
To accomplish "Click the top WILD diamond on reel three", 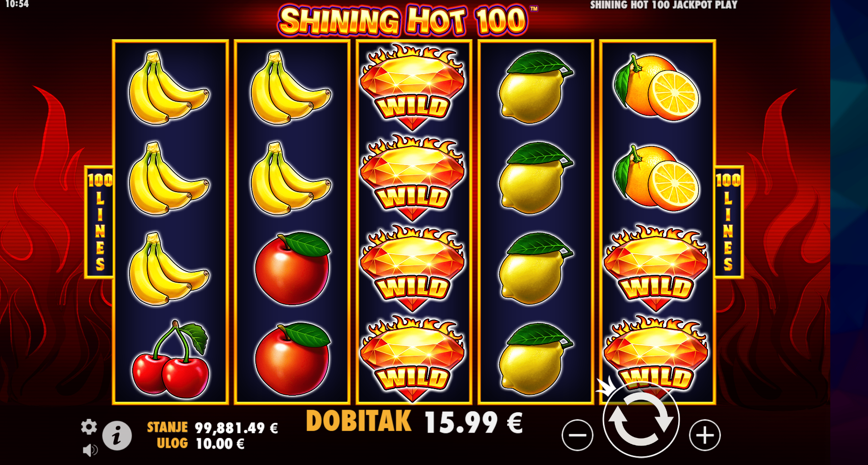I will (412, 87).
